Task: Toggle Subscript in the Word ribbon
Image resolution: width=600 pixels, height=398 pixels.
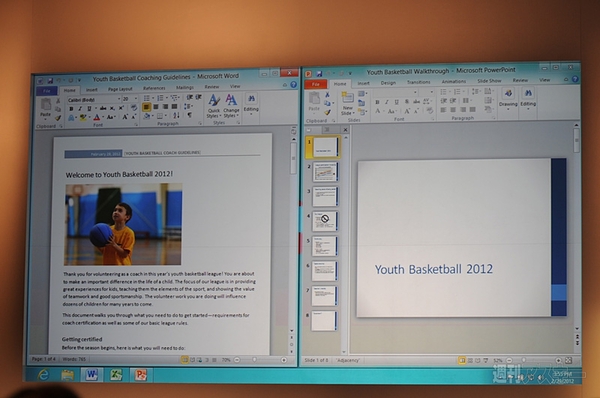Action: coord(112,108)
